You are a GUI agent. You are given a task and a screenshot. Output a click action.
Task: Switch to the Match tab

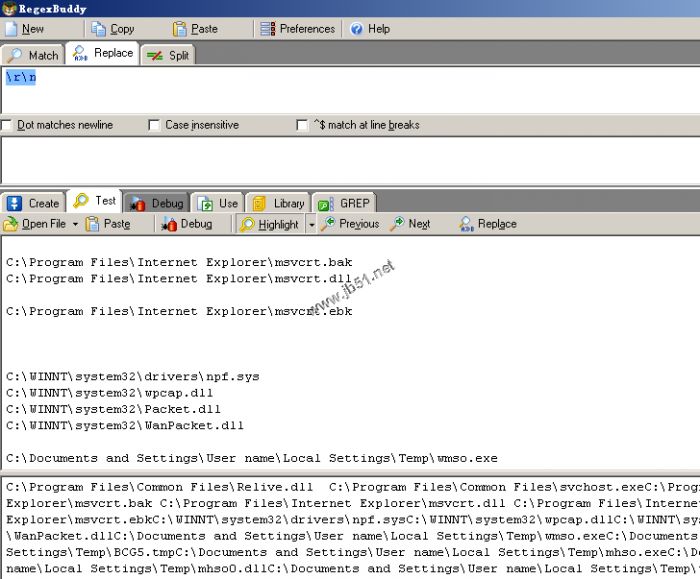pos(33,55)
